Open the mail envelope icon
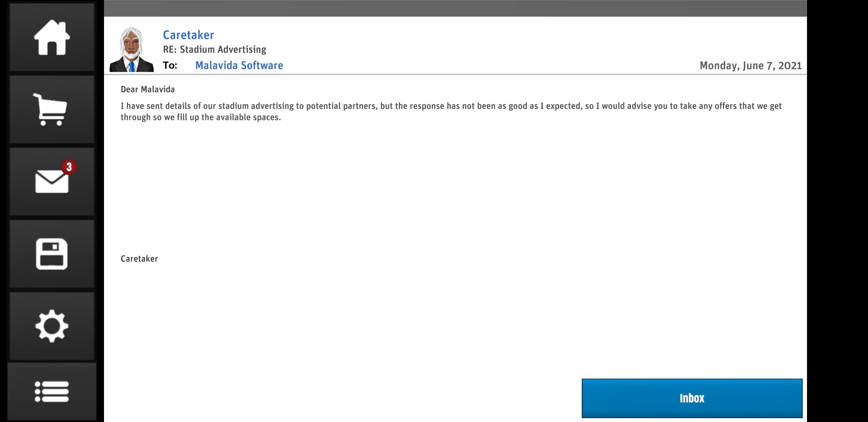Screen dimensions: 868x422 pos(52,181)
